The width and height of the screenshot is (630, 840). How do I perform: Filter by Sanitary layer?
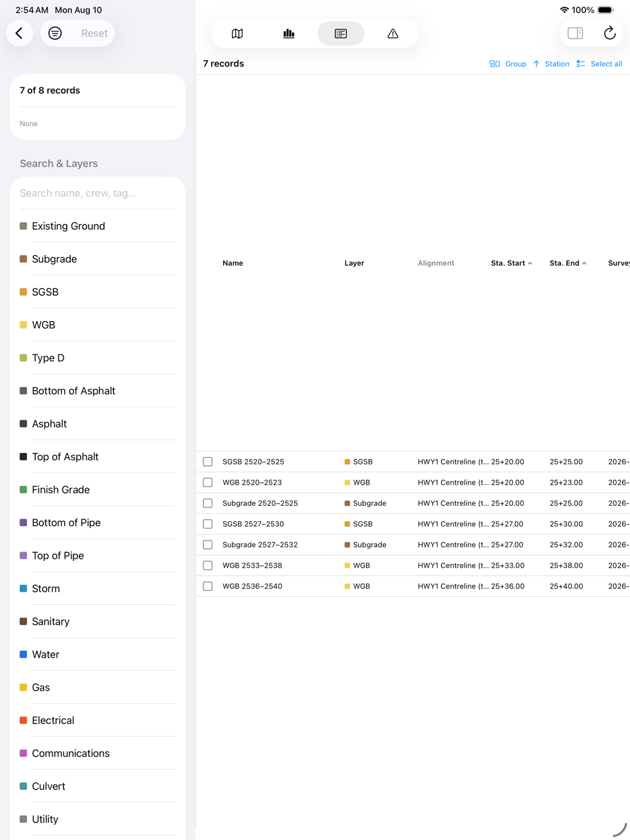pos(98,622)
